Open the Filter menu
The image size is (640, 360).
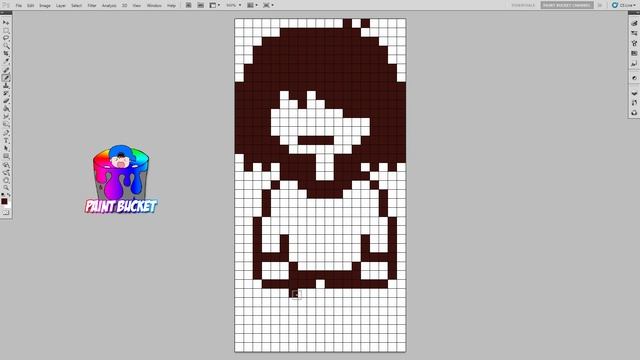click(92, 6)
